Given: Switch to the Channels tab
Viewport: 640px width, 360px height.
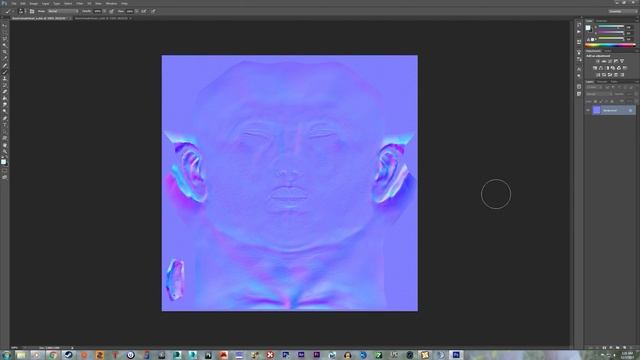Looking at the screenshot, I should pyautogui.click(x=602, y=82).
